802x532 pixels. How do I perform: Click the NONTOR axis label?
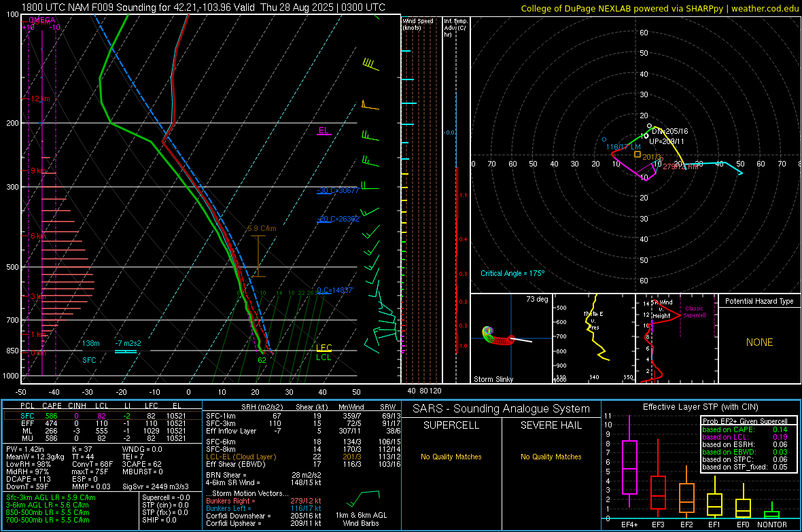772,525
